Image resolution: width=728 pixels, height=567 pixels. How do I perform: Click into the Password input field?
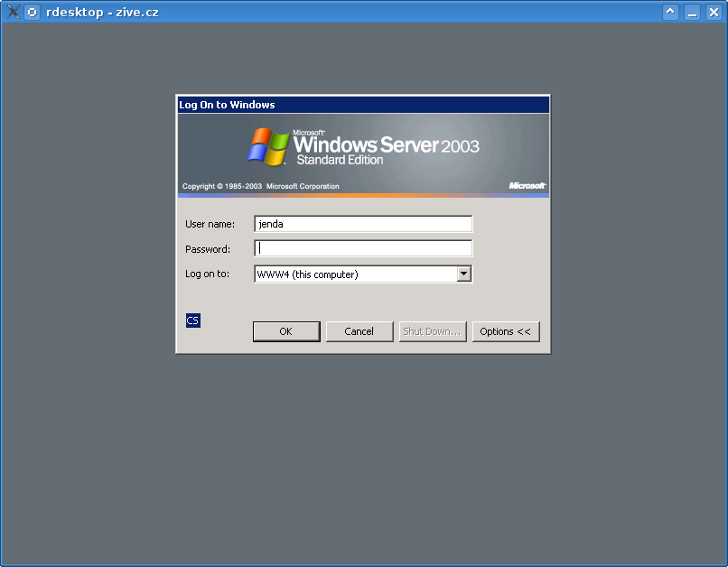(x=363, y=248)
